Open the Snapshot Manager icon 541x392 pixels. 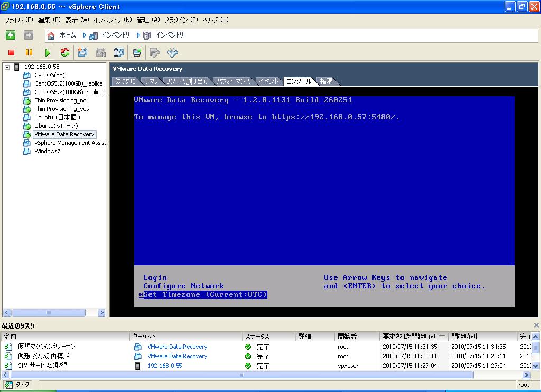click(x=119, y=52)
